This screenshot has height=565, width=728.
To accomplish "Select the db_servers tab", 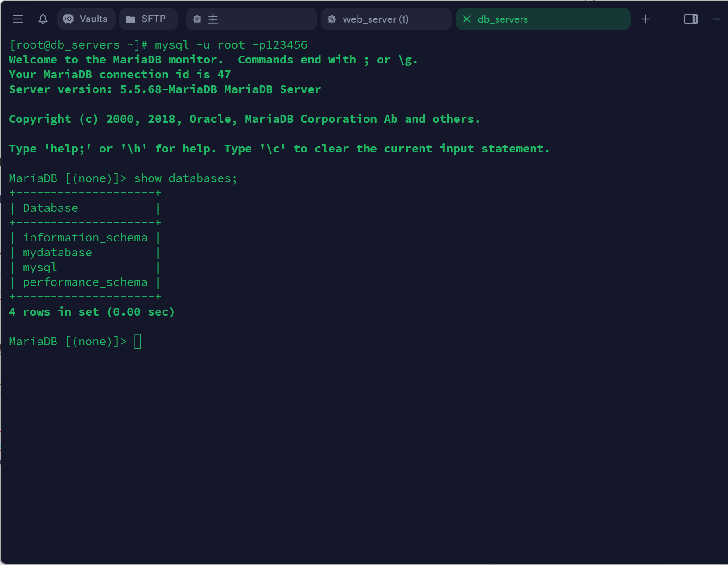I will 543,19.
